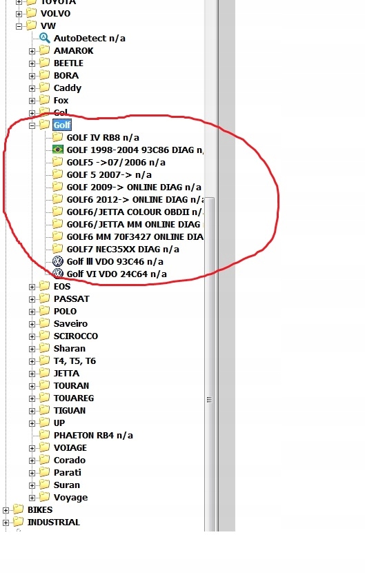
Task: Expand the BORA node
Action: pos(32,76)
